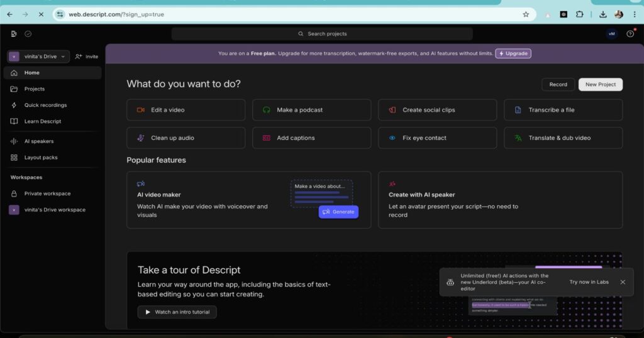
Task: Open Learn Descript in the sidebar
Action: (x=52, y=121)
